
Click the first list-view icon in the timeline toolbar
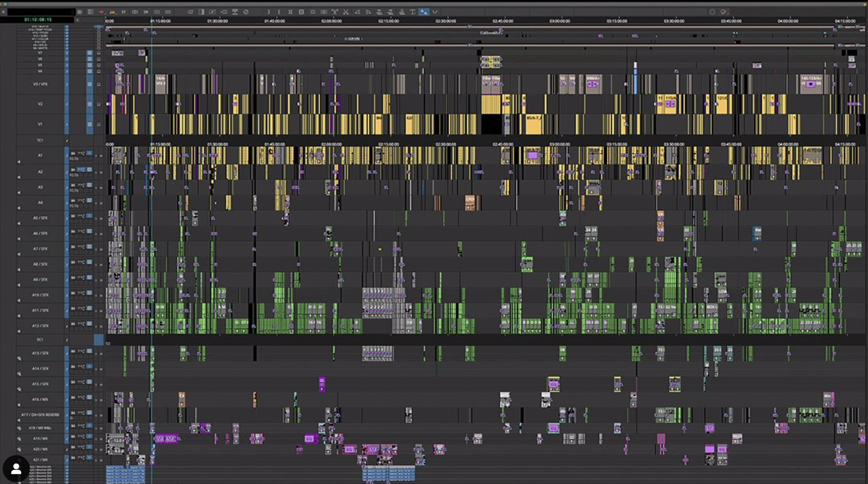[79, 11]
